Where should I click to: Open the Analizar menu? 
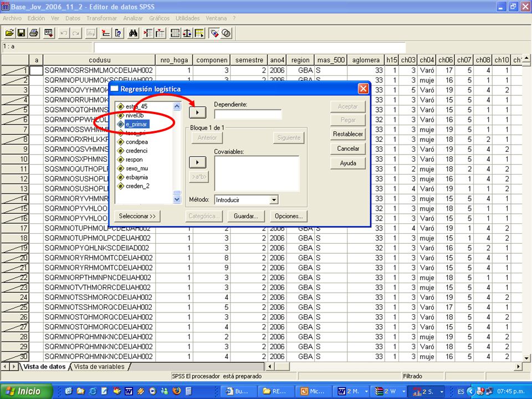pos(133,18)
